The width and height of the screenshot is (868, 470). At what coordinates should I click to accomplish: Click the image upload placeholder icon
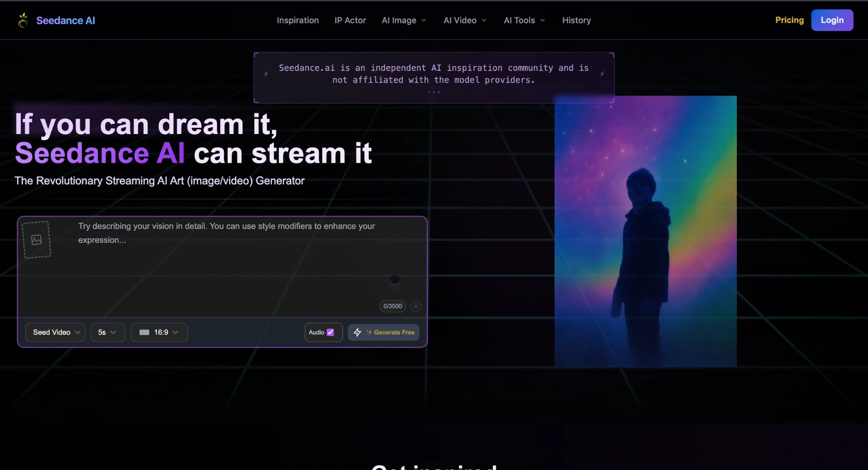(37, 240)
